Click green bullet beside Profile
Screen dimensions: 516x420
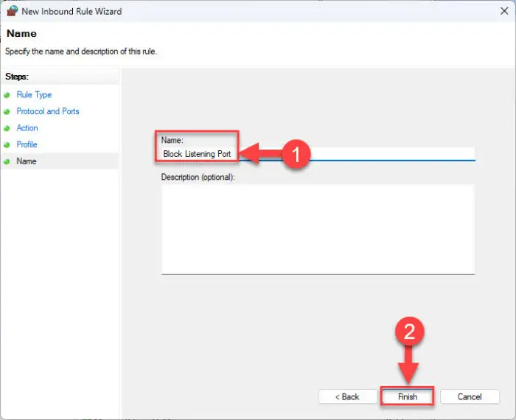point(7,144)
